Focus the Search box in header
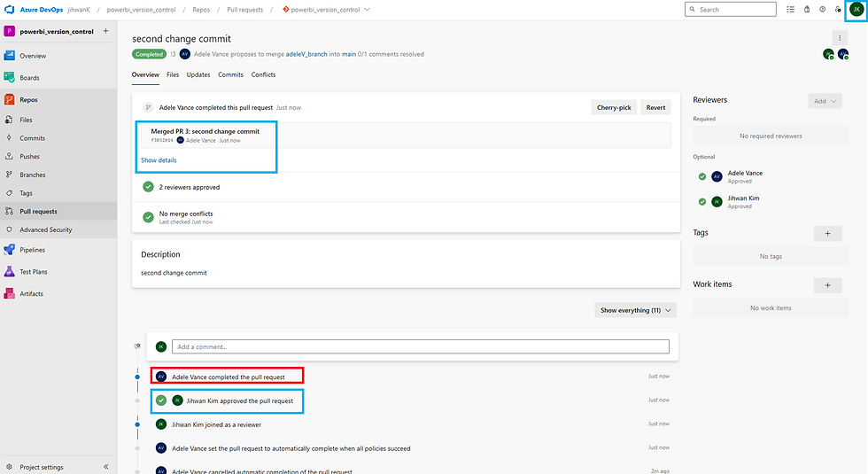Image resolution: width=868 pixels, height=474 pixels. coord(730,10)
